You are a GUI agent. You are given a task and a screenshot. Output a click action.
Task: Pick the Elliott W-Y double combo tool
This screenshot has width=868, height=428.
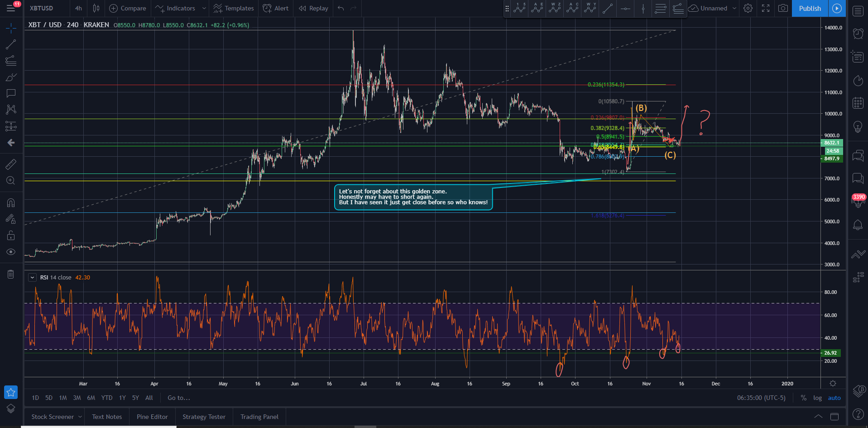590,8
